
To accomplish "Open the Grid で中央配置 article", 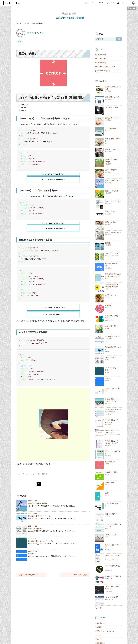I will coord(110,128).
